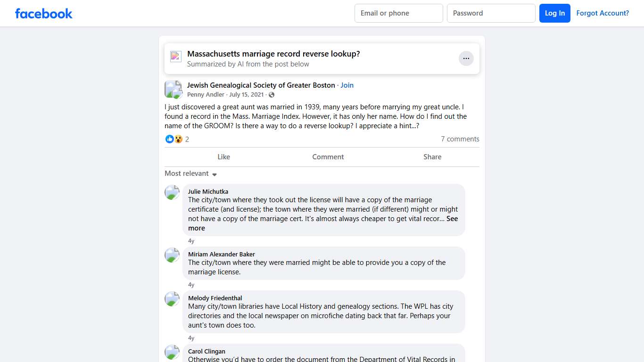Open the like and wow reaction icons
The image size is (644, 362).
coord(174,139)
